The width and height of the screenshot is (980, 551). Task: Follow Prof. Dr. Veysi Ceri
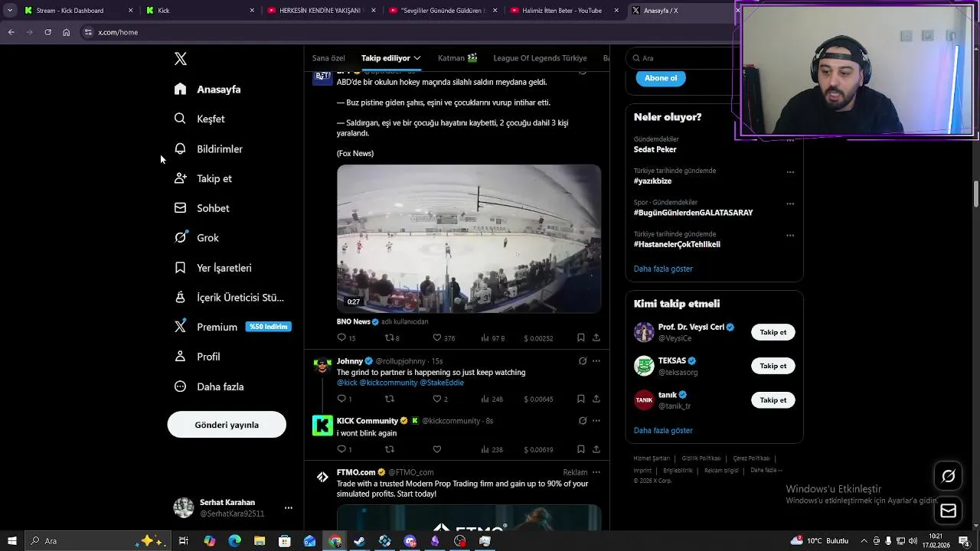[x=773, y=332]
